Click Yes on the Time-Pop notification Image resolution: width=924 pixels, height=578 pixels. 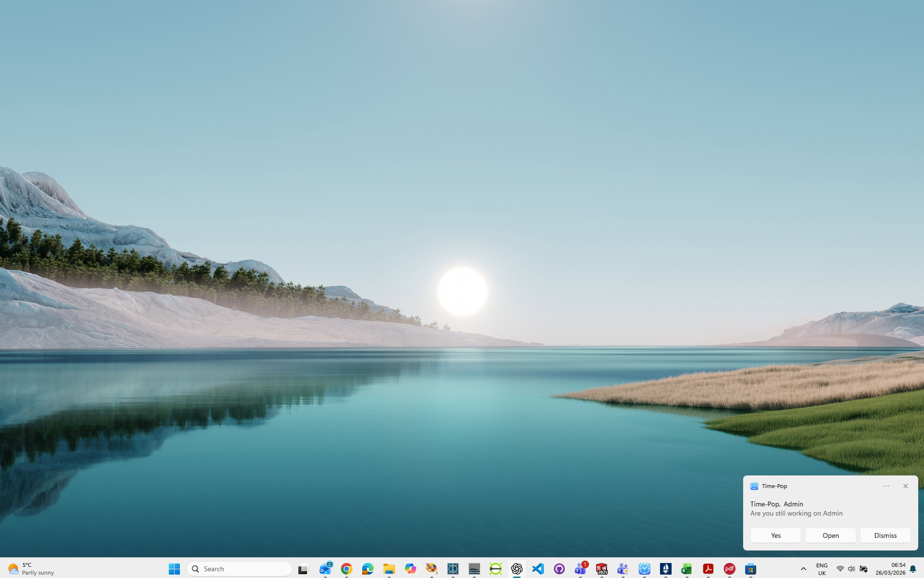(x=775, y=535)
